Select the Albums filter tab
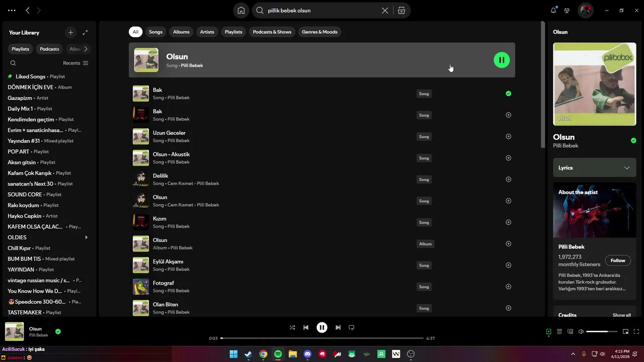 tap(181, 32)
